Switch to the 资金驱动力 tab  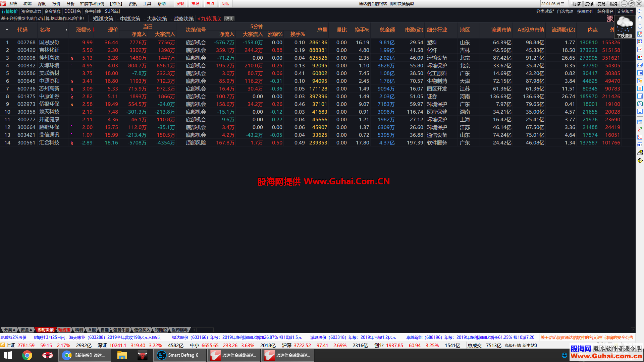point(31,11)
